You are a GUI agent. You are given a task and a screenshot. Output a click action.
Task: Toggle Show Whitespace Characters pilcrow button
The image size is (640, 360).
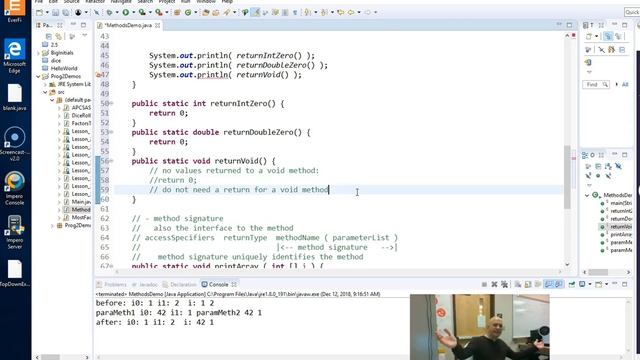coord(296,13)
